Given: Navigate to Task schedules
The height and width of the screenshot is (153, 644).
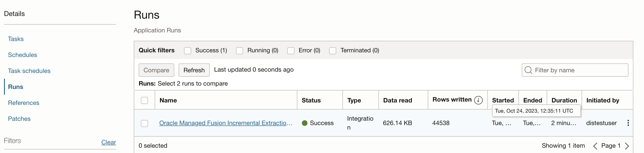Looking at the screenshot, I should 29,71.
